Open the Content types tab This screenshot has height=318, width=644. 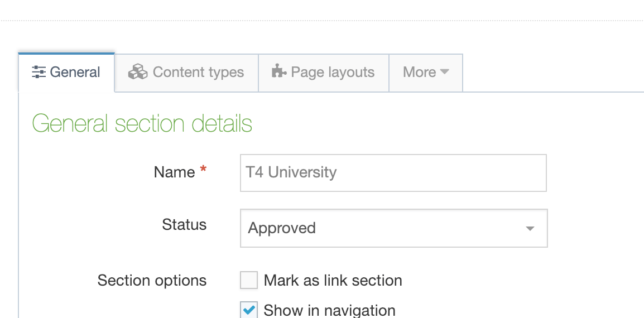186,73
